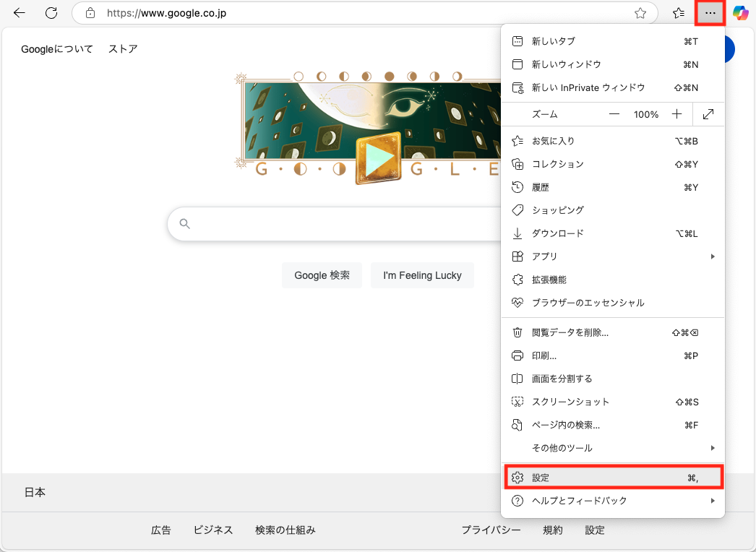Screen dimensions: 756x552
Task: Click the Google 検索 button
Action: (x=322, y=275)
